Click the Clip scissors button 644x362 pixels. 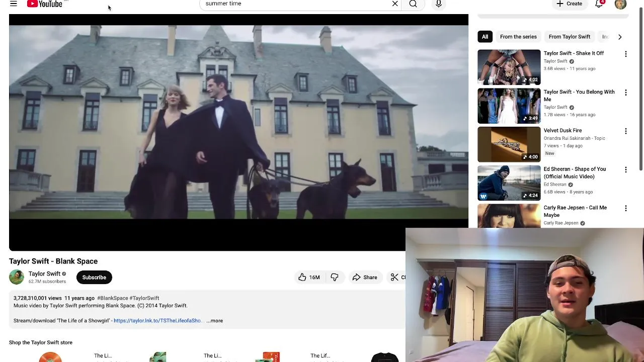click(x=396, y=277)
